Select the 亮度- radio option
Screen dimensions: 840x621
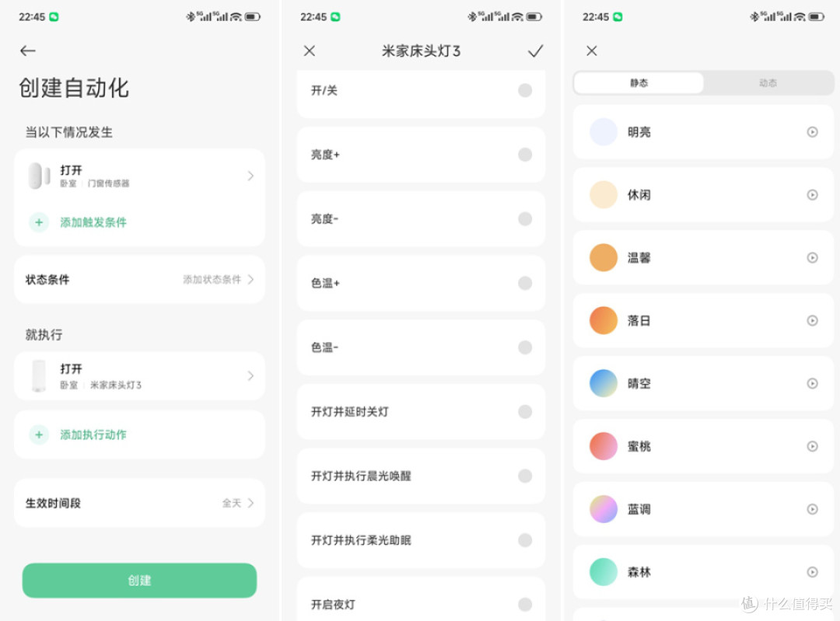pos(525,219)
